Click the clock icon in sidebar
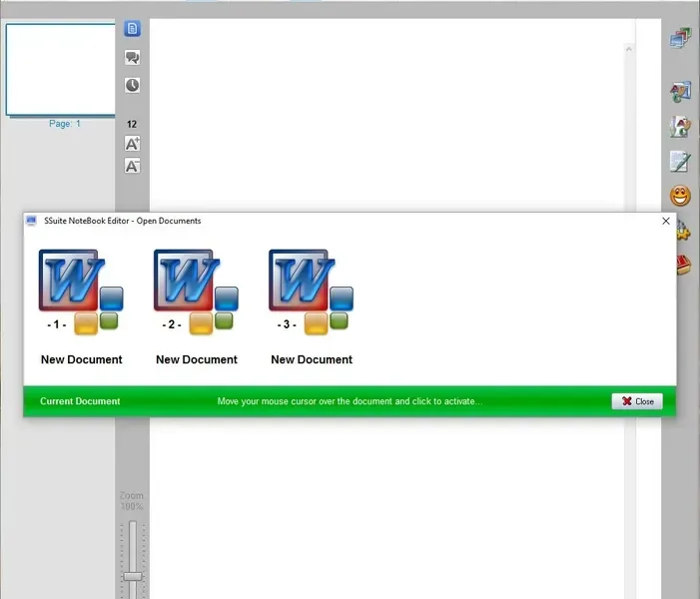 pyautogui.click(x=132, y=85)
